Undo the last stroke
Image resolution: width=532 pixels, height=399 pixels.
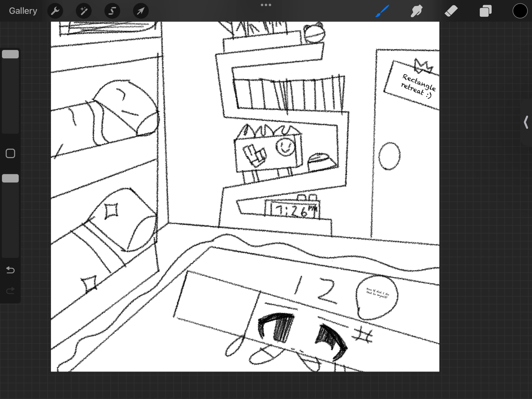(10, 270)
